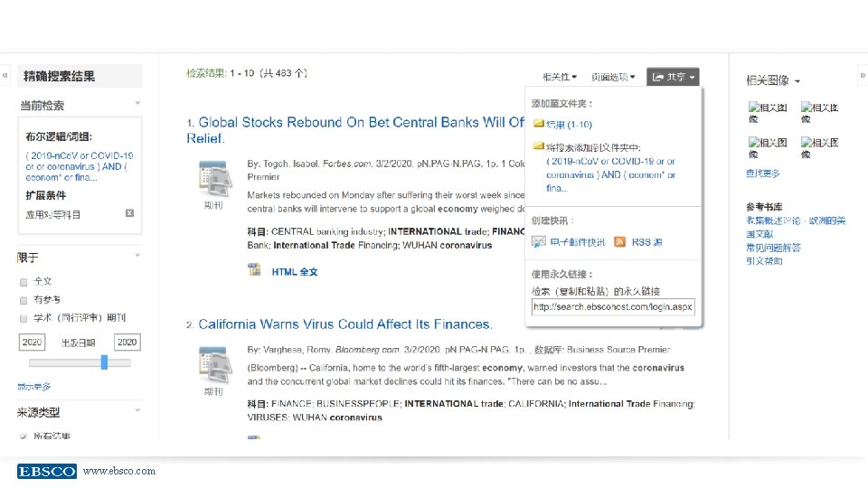868x488 pixels.
Task: Toggle the 所有结果 source type checkbox
Action: tap(24, 436)
